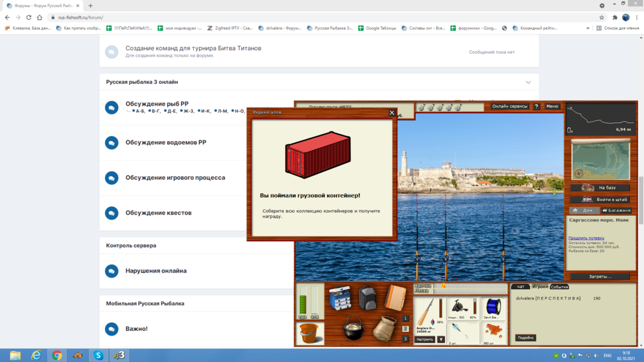The height and width of the screenshot is (362, 644).
Task: Click the green hunger level bar
Action: point(303,301)
